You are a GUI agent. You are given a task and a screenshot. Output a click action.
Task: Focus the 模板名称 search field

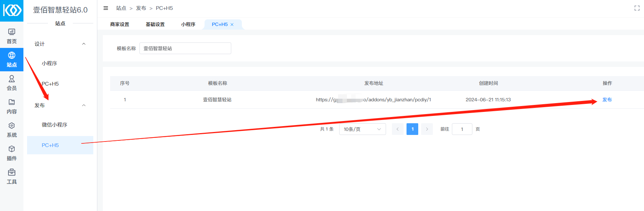coord(185,48)
